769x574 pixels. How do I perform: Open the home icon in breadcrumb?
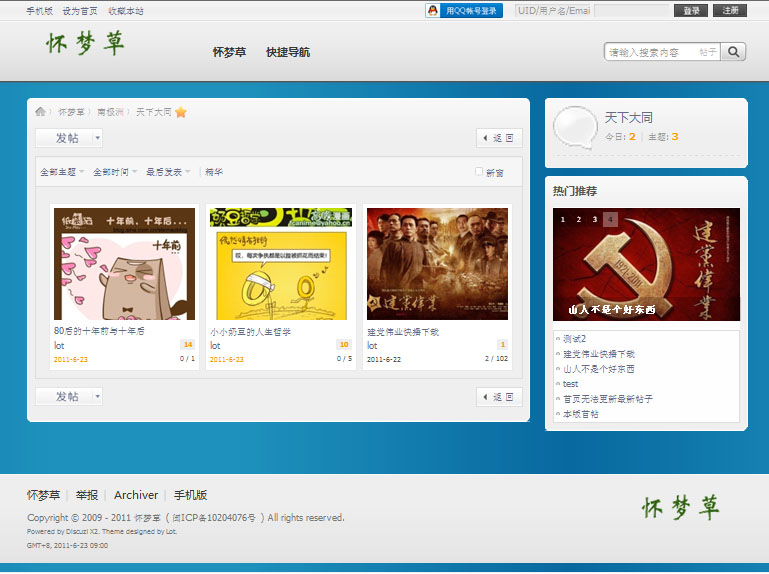(40, 112)
